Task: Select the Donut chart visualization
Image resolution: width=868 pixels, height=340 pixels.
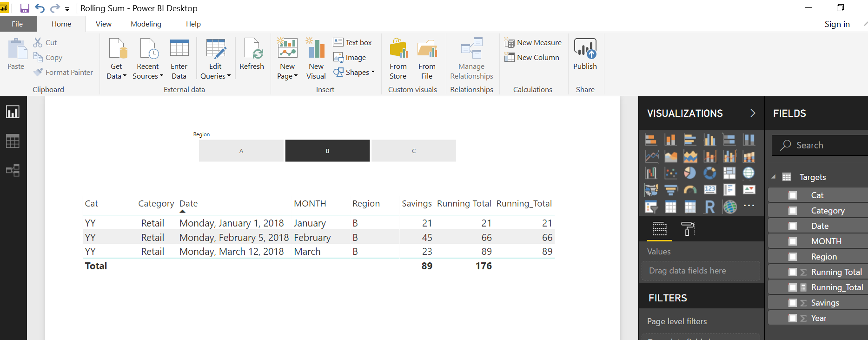Action: click(709, 173)
